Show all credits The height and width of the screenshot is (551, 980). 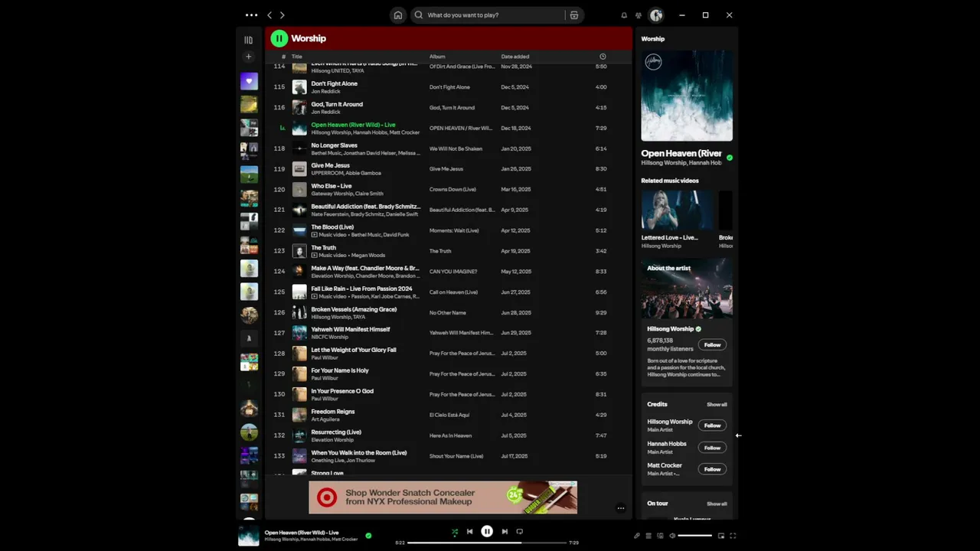click(x=717, y=405)
